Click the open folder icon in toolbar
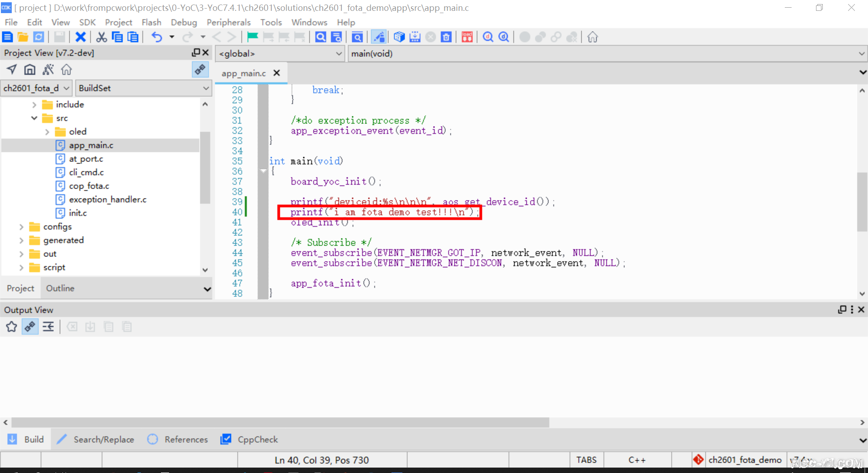868x473 pixels. click(x=23, y=37)
